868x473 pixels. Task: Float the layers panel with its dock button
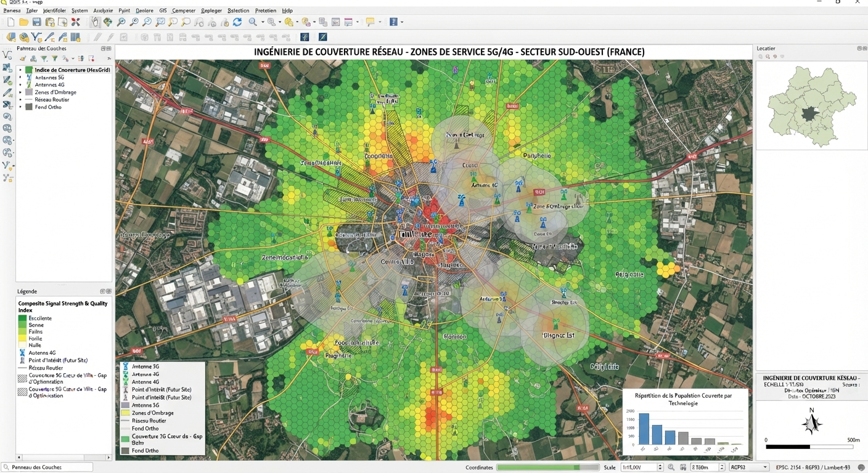[103, 48]
